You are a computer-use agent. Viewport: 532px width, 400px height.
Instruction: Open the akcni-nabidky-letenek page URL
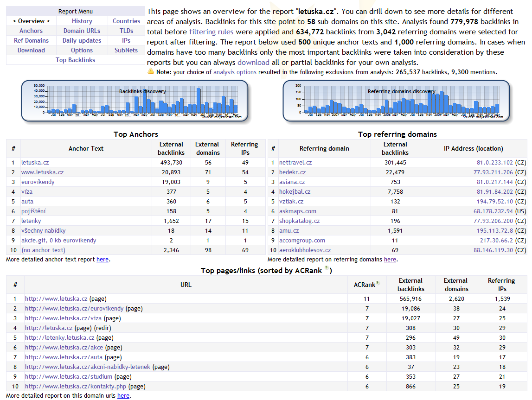88,367
